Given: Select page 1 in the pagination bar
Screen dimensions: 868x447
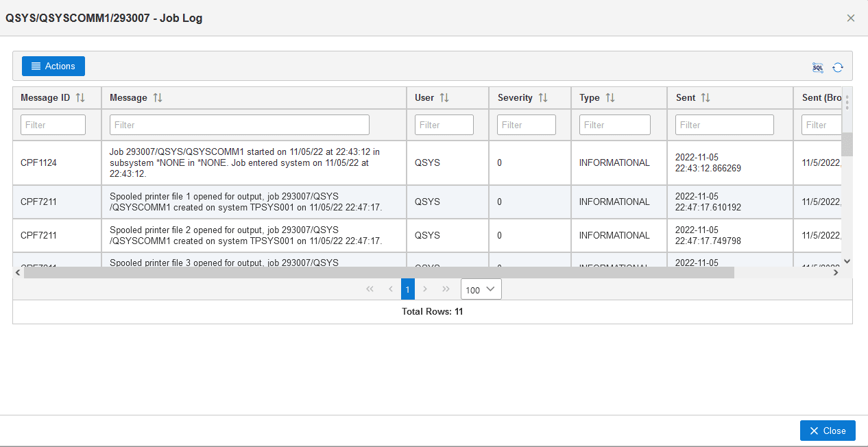Looking at the screenshot, I should pyautogui.click(x=407, y=289).
